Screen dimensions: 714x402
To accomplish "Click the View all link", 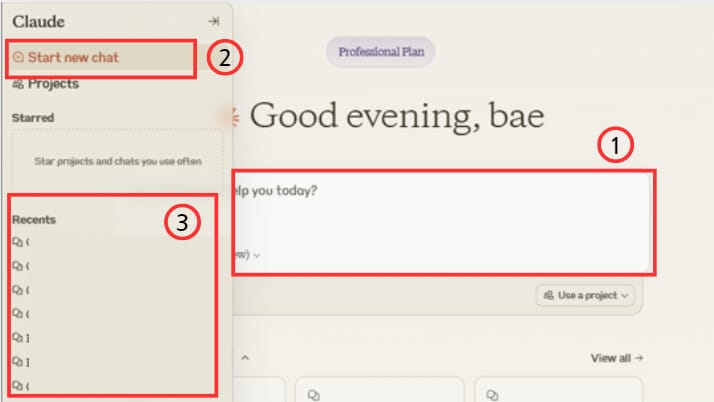I will click(616, 357).
